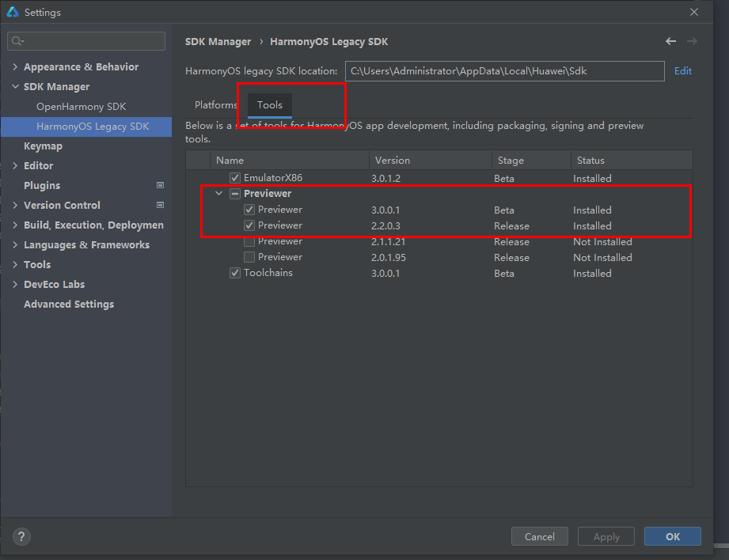Open the Plugins settings page
Viewport: 729px width, 560px height.
(42, 185)
